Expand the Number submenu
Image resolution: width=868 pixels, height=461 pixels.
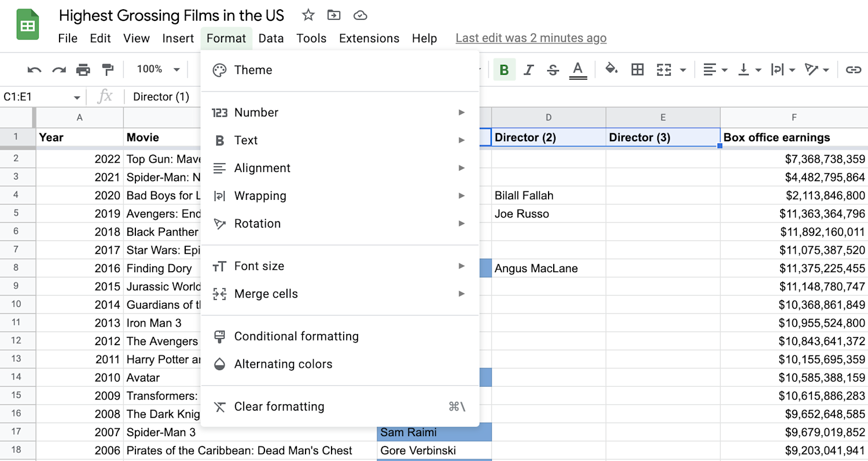tap(340, 112)
